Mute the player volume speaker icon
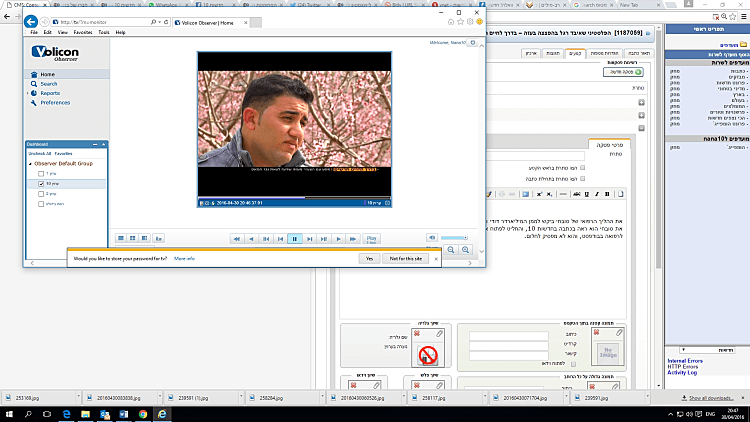750x422 pixels. pyautogui.click(x=432, y=238)
